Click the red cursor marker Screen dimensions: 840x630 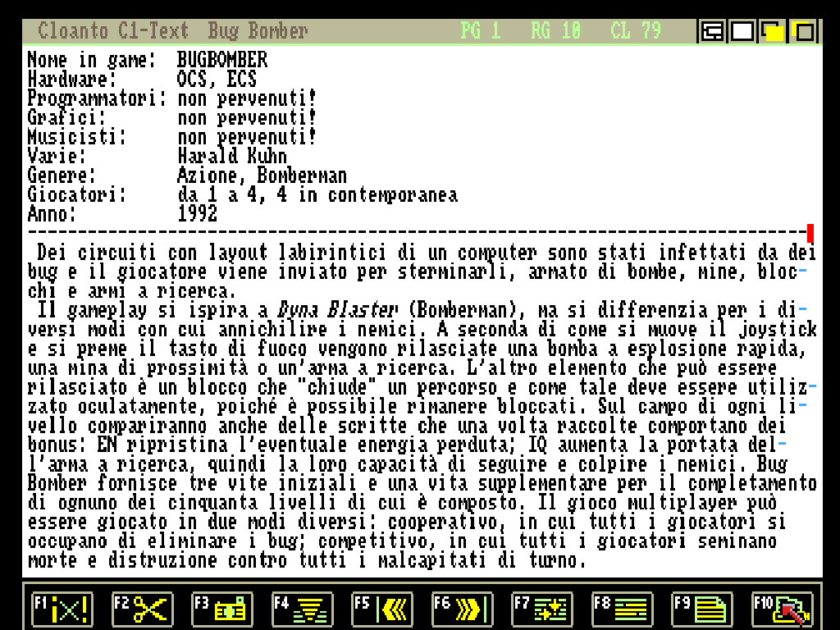[x=810, y=234]
